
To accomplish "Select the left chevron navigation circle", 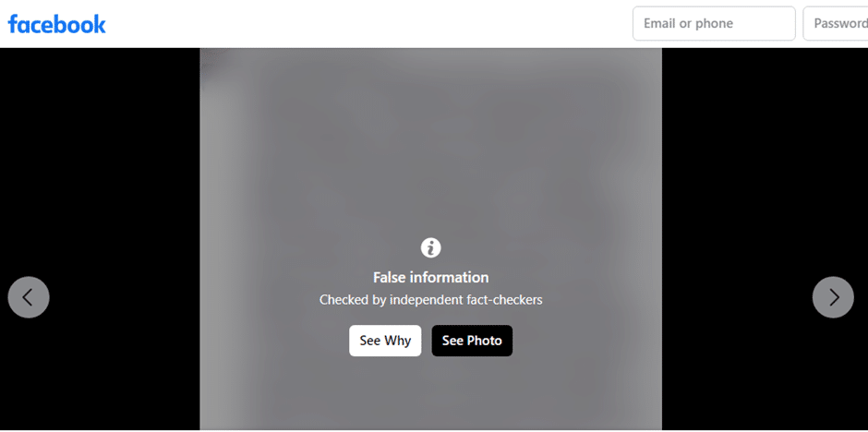I will [29, 297].
